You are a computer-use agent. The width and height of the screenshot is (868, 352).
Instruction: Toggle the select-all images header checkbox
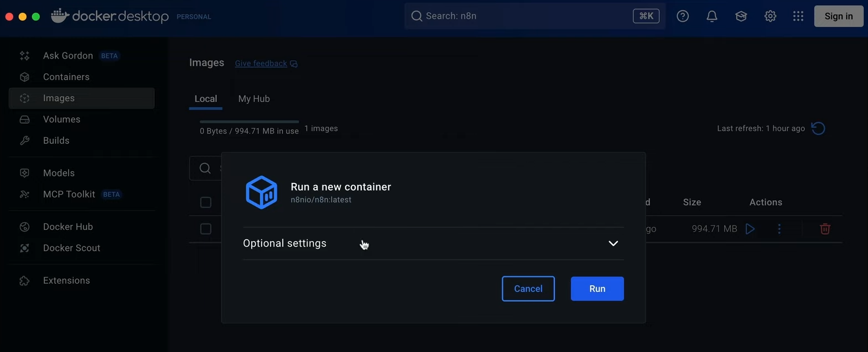(206, 202)
